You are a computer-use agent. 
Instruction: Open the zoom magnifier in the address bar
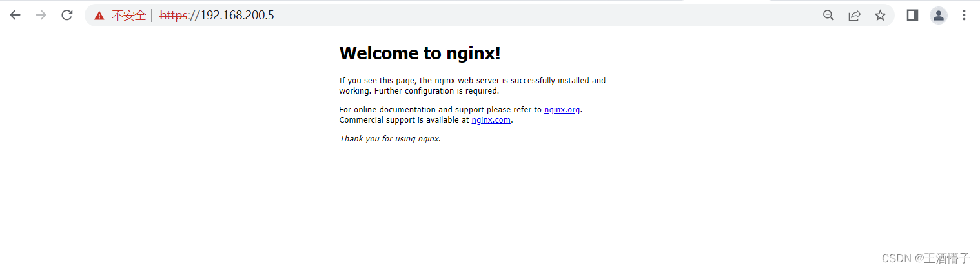828,16
